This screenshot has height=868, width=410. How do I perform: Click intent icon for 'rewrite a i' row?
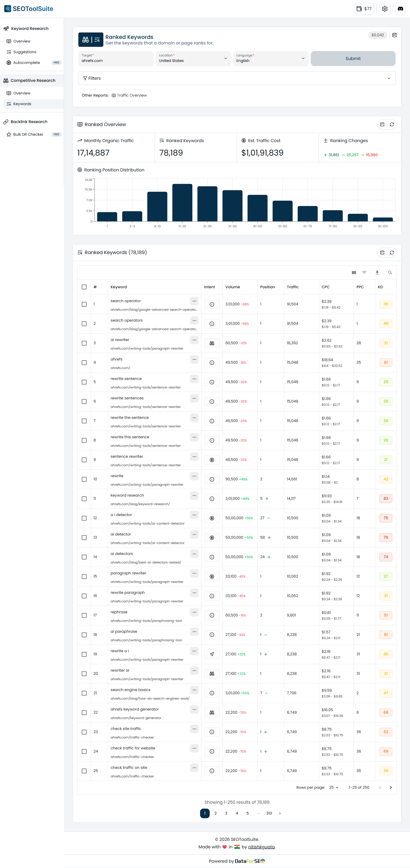(x=212, y=654)
